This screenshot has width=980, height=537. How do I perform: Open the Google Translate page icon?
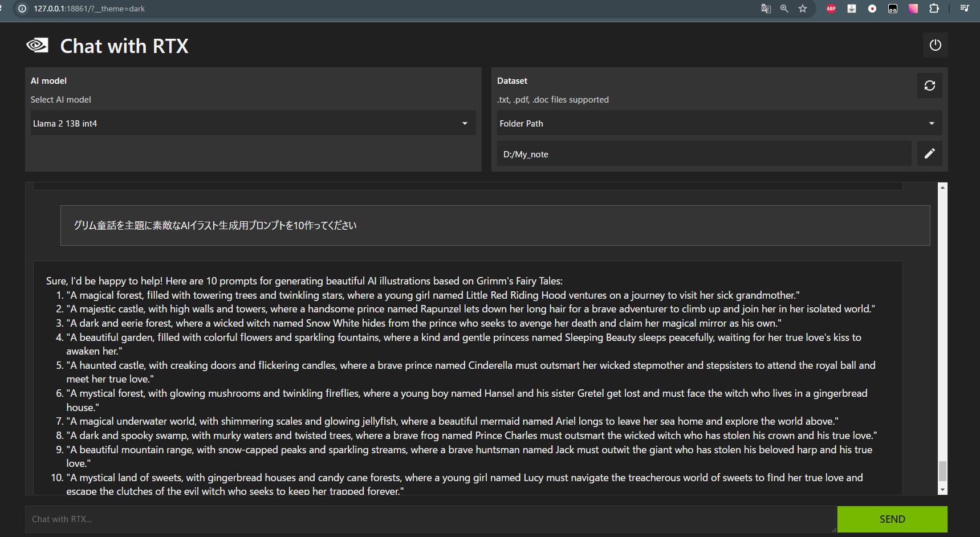point(766,9)
